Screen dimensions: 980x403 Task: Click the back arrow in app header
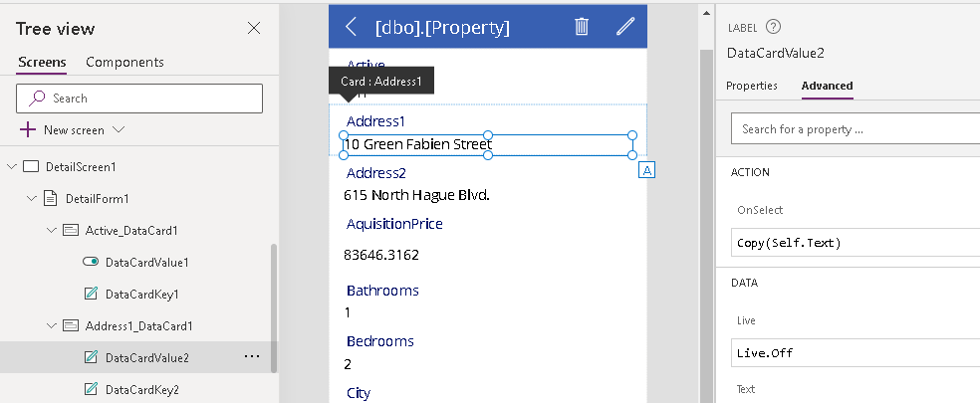tap(352, 27)
